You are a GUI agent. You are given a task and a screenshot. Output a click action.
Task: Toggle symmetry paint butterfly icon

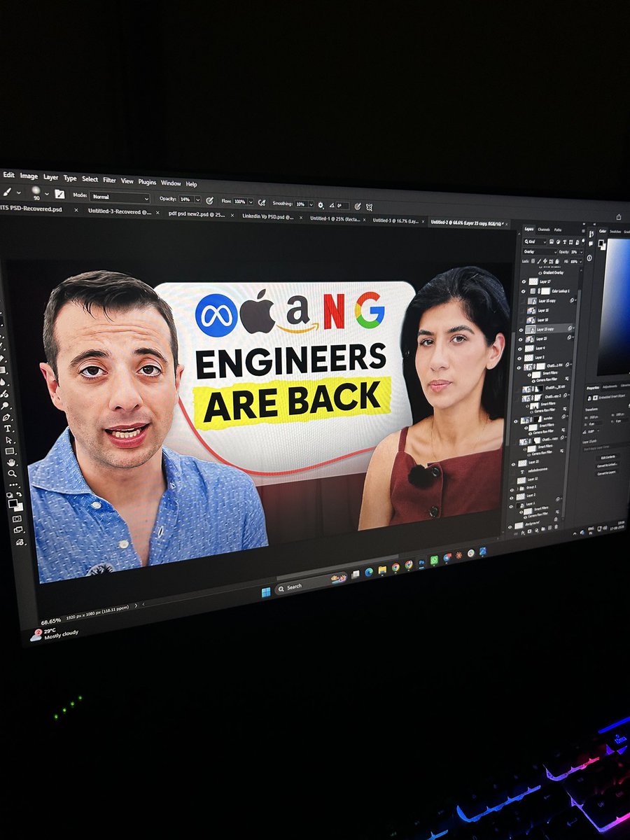pos(370,206)
